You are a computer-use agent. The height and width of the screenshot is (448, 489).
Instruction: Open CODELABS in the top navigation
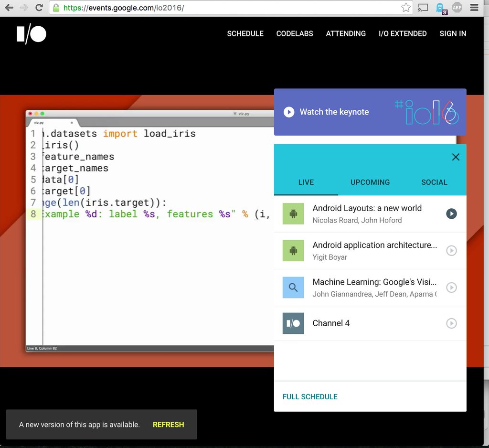coord(295,34)
